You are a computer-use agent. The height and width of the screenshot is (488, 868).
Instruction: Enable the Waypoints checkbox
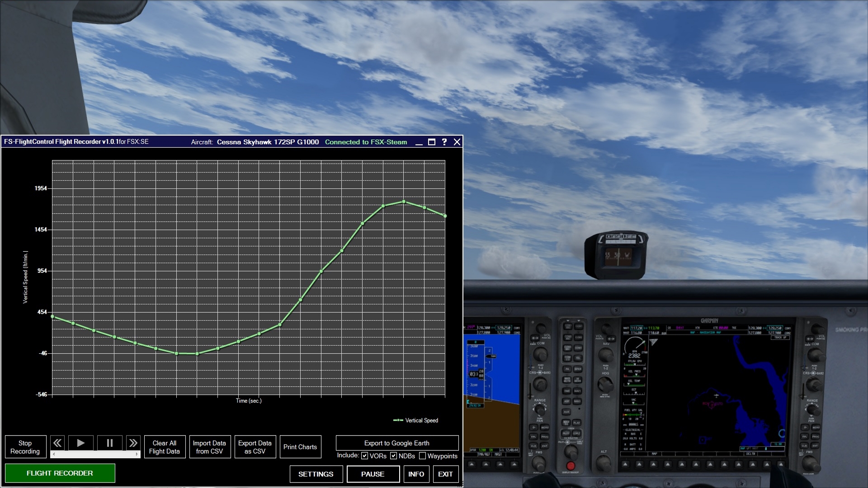click(424, 456)
